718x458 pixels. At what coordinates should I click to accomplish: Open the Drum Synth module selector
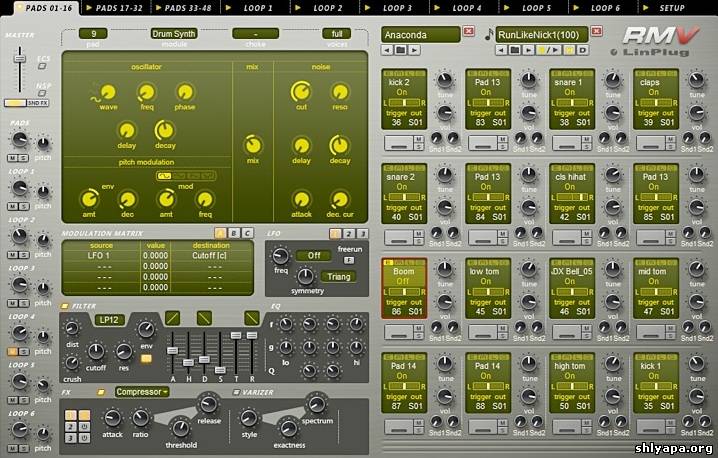(x=175, y=33)
